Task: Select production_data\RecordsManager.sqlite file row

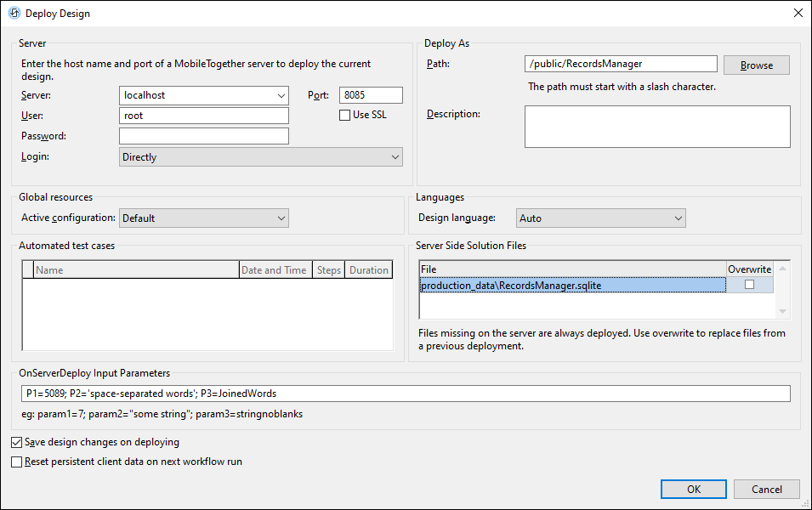Action: 571,286
